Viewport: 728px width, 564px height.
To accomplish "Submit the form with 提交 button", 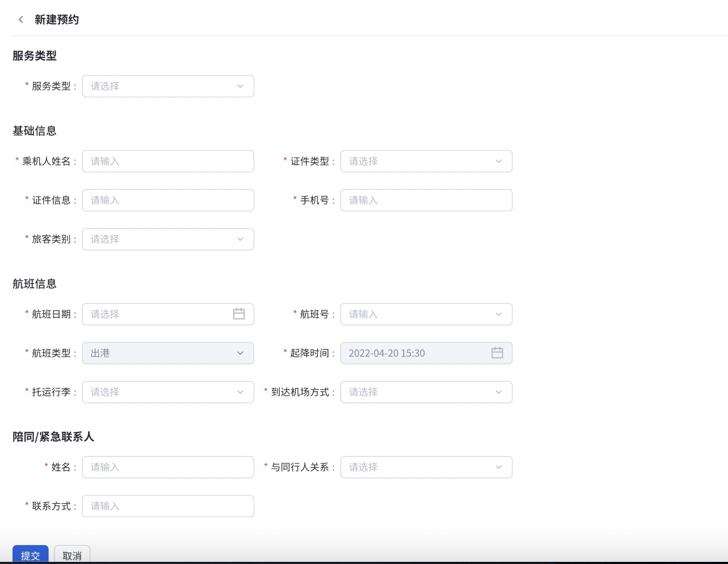I will pyautogui.click(x=30, y=555).
